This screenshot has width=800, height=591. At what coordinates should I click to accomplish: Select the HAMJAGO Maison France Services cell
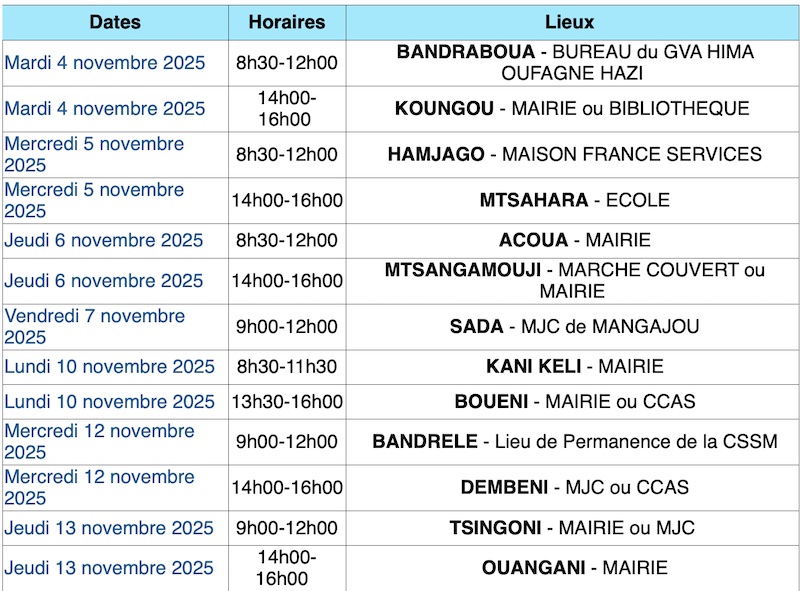pos(574,155)
